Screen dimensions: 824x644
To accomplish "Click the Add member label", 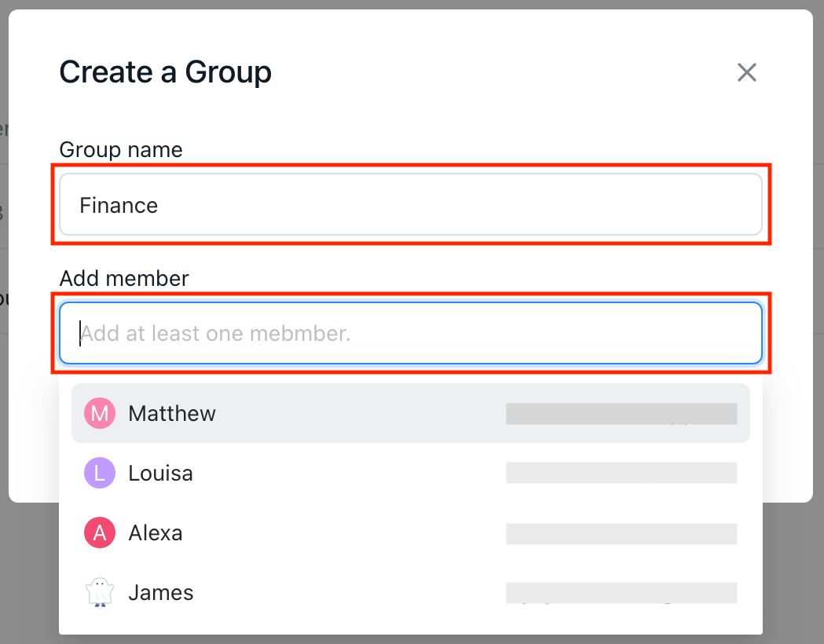I will tap(124, 278).
